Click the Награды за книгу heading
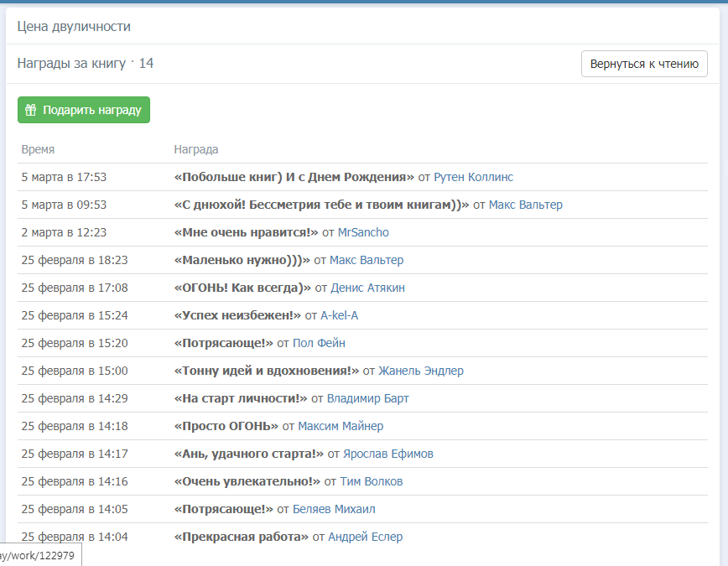The width and height of the screenshot is (728, 566). (71, 64)
